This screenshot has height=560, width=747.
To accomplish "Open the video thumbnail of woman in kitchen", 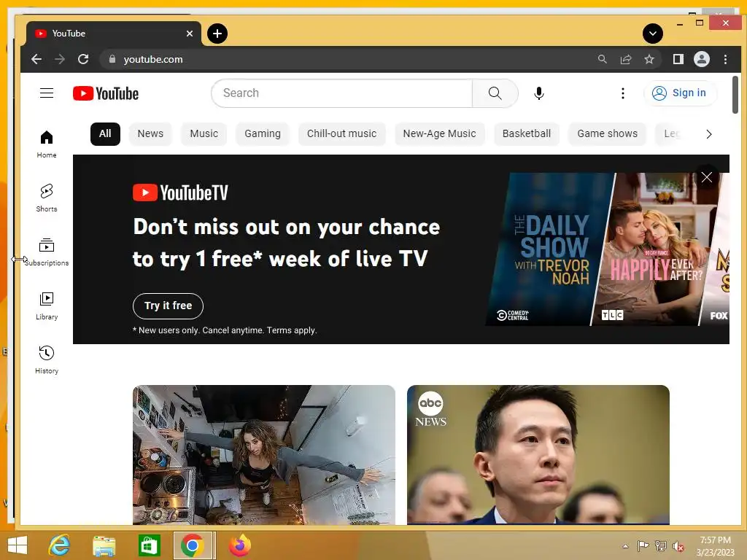I will [x=264, y=455].
